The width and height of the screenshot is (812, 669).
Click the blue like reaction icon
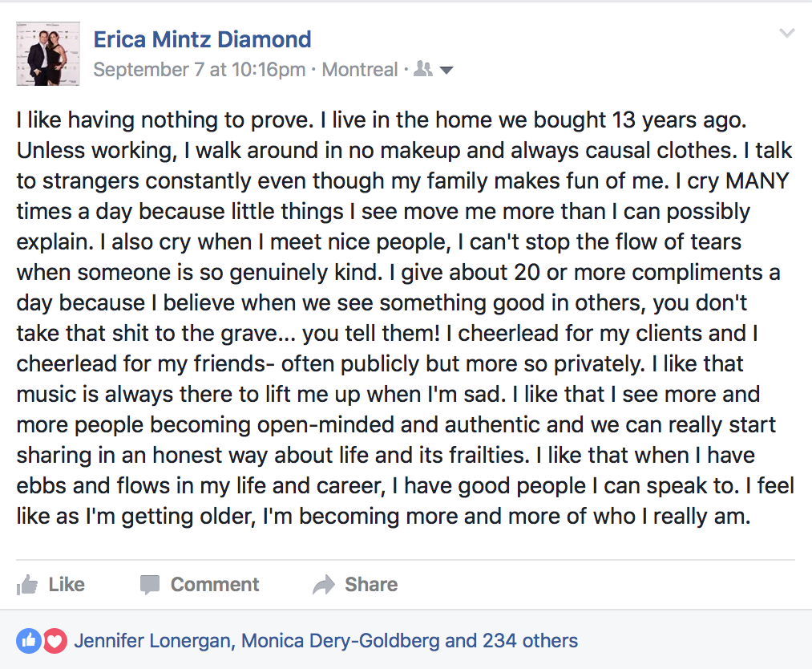click(29, 641)
